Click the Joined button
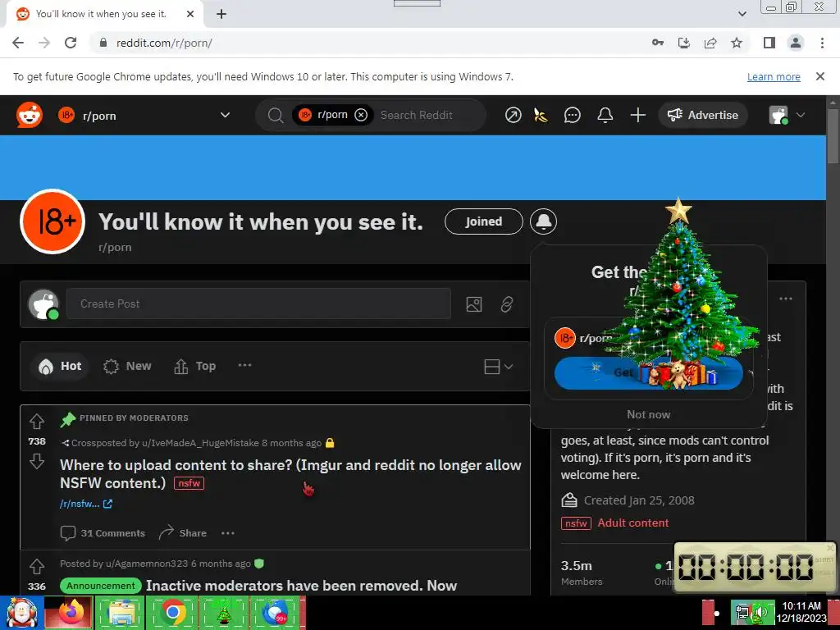This screenshot has height=630, width=840. [x=484, y=221]
